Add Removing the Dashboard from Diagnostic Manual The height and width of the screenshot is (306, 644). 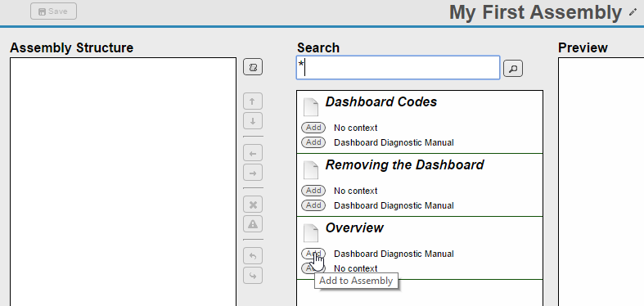coord(313,205)
